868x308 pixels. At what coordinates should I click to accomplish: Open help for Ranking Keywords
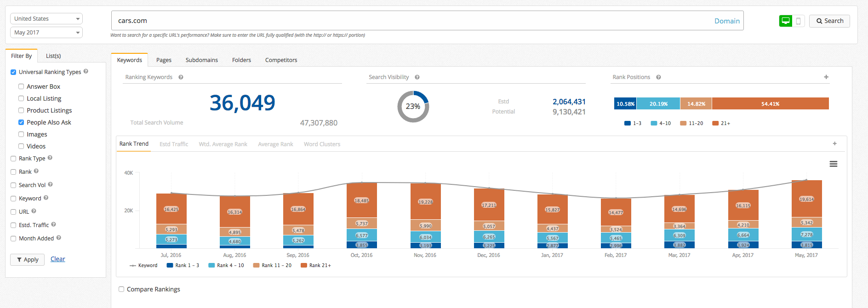click(x=181, y=77)
